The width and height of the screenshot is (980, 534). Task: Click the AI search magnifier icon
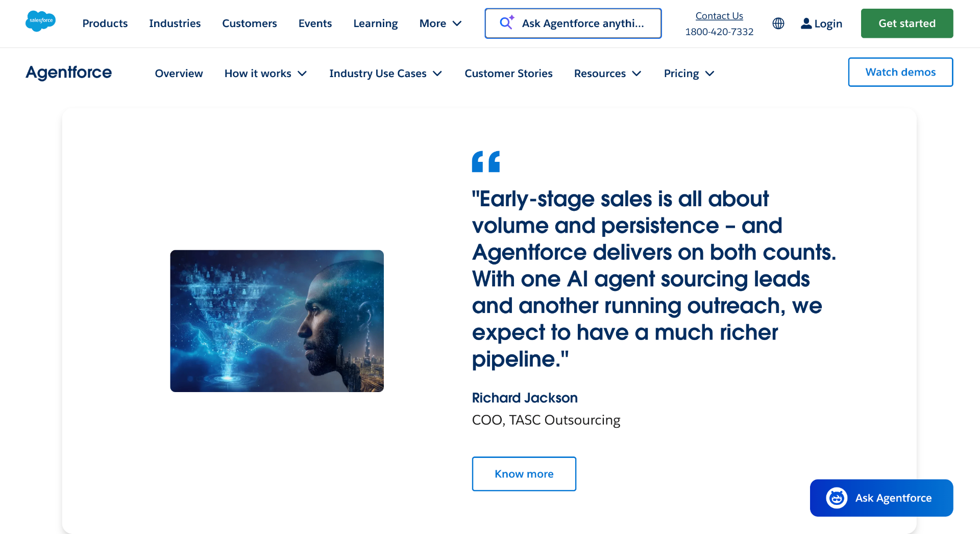pos(506,23)
